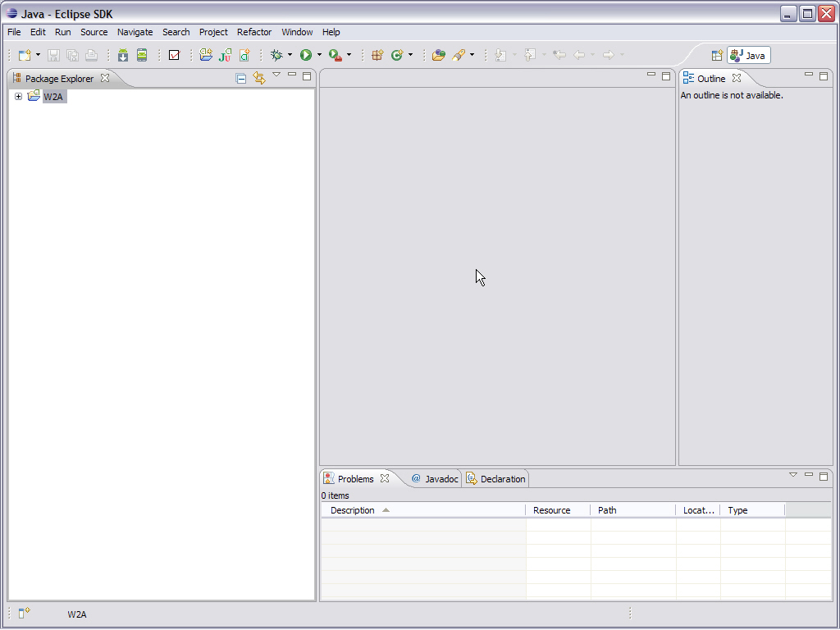
Task: Click the Last Edit Location icon
Action: tap(559, 55)
